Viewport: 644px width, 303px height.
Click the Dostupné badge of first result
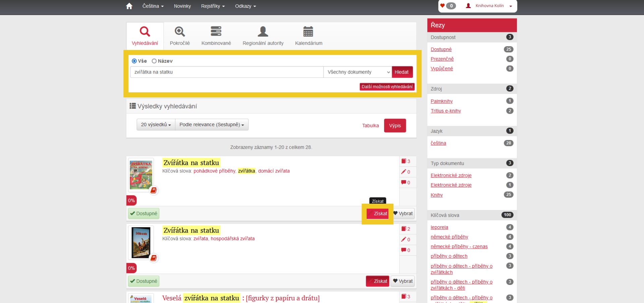[x=144, y=214]
